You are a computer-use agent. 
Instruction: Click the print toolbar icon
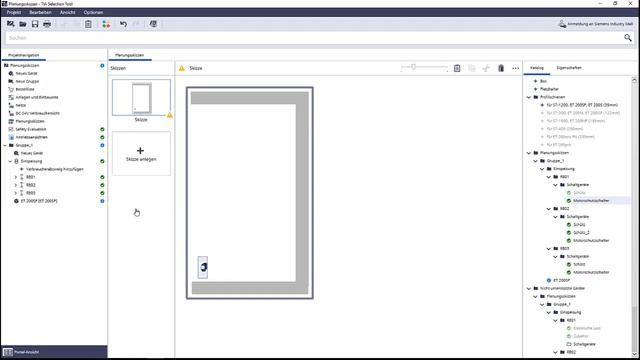tap(47, 24)
